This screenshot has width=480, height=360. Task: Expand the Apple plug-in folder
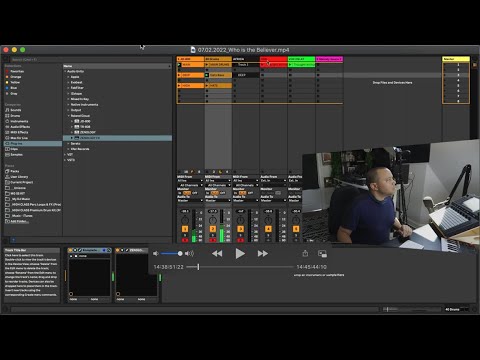(x=68, y=77)
